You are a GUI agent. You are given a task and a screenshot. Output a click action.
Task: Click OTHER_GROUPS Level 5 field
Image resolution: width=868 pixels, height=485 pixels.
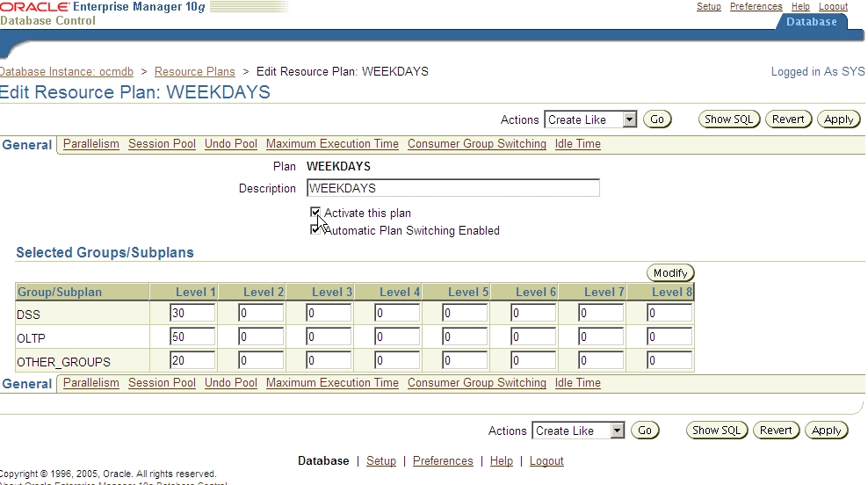(465, 360)
